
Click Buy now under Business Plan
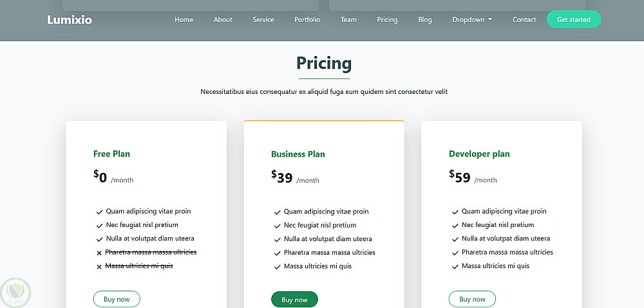click(294, 300)
